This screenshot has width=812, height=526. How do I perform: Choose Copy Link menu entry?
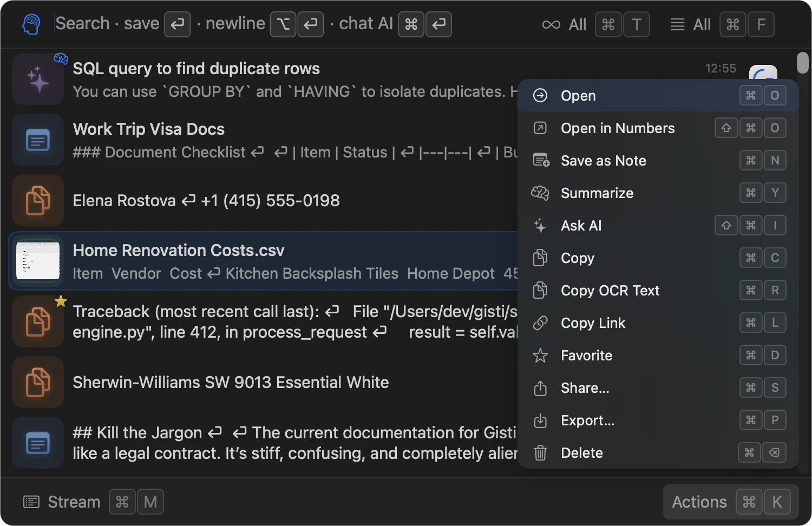coord(658,323)
